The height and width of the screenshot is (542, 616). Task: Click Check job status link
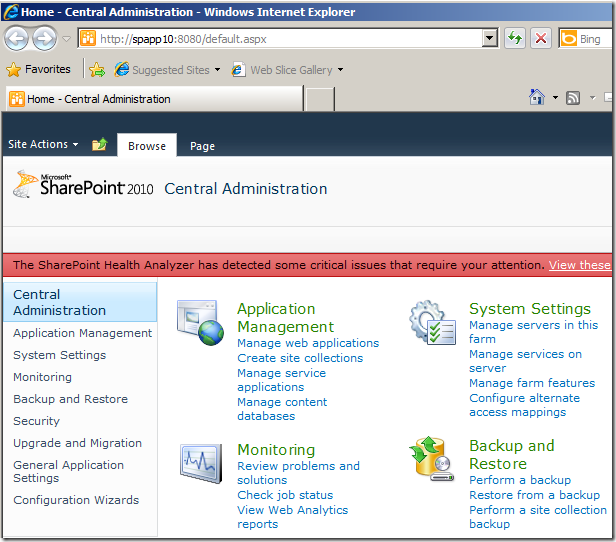coord(285,495)
